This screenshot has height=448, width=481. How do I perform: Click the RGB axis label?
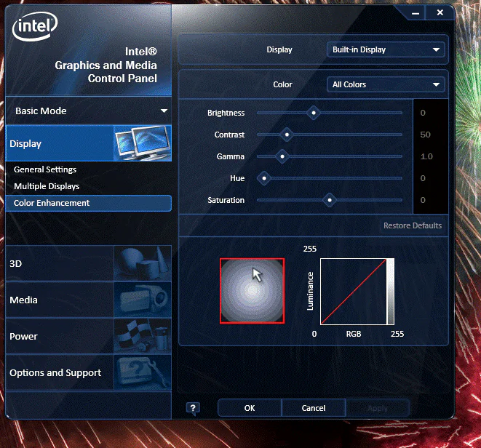click(x=354, y=334)
